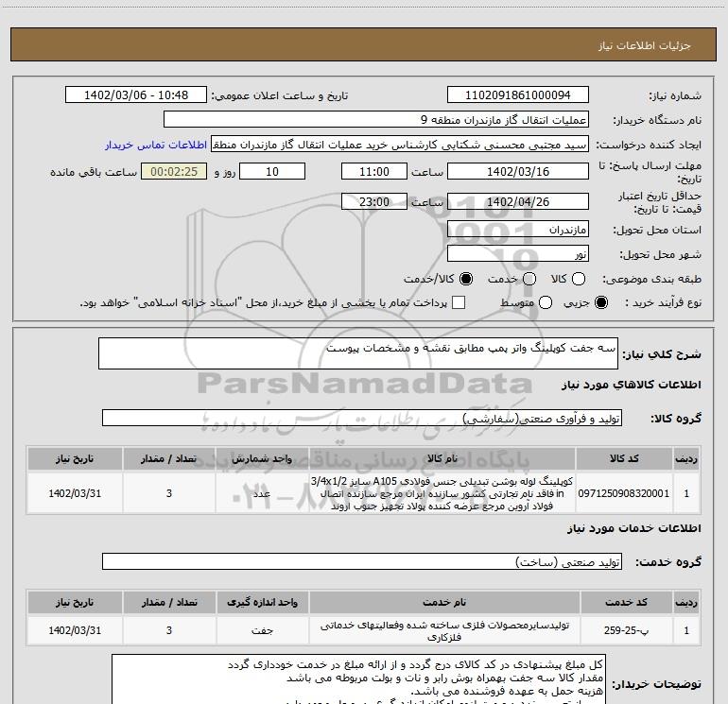
Task: Click the unit cell جفت in services table
Action: pos(262,630)
